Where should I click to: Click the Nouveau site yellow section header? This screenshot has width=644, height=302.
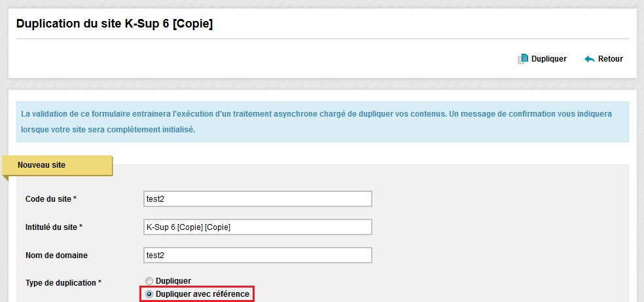pos(58,165)
